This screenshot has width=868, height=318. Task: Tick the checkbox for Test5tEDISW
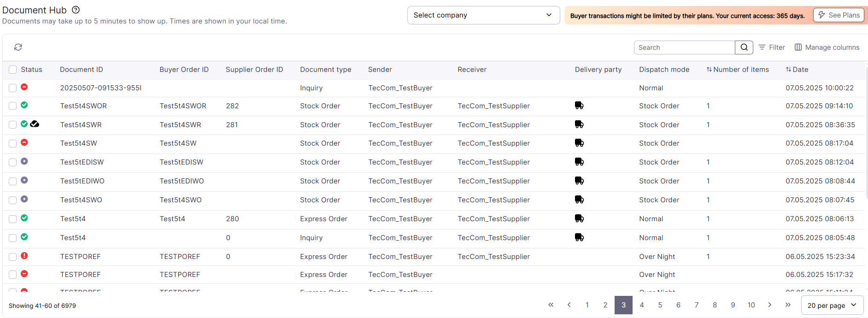pyautogui.click(x=13, y=162)
